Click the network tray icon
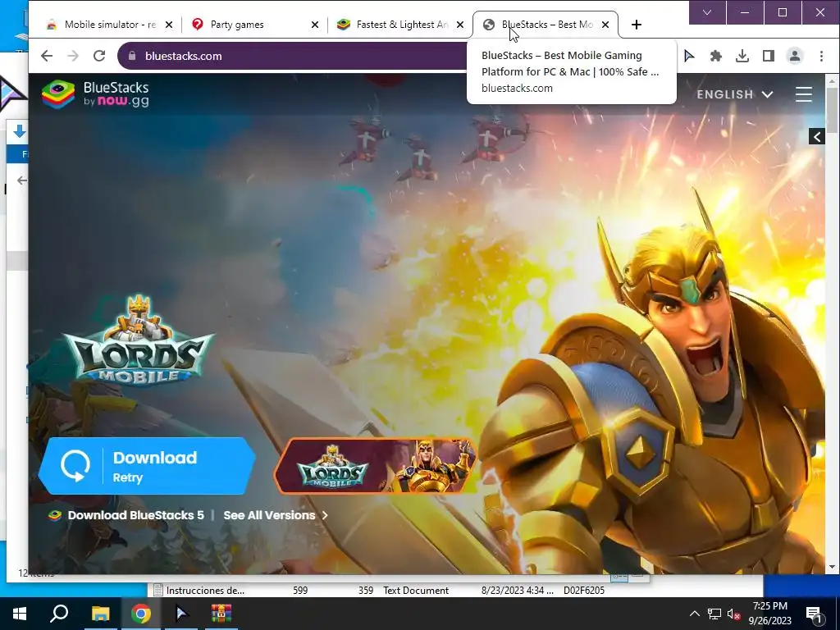Viewport: 840px width, 630px height. [x=714, y=614]
